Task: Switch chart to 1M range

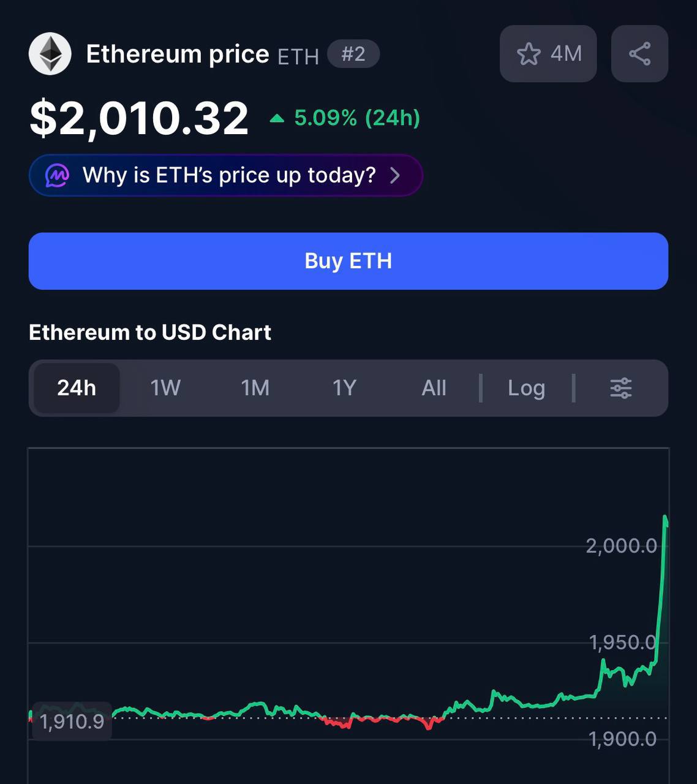Action: (255, 388)
